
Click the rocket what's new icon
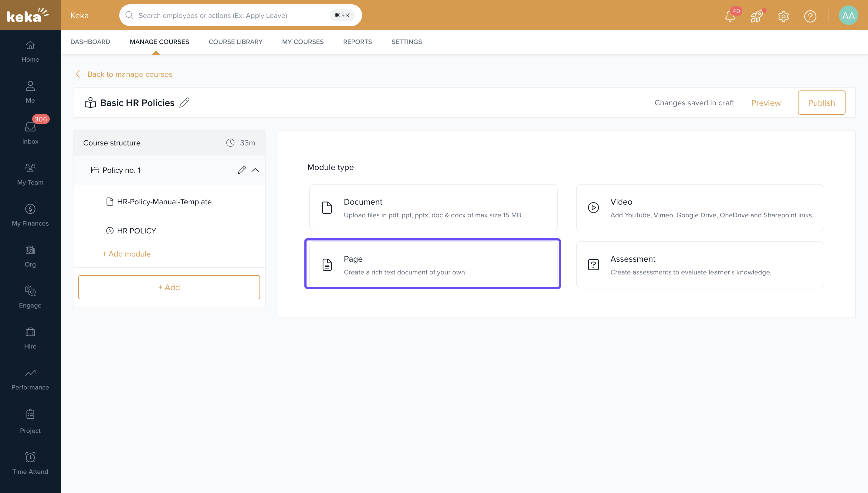click(x=756, y=16)
